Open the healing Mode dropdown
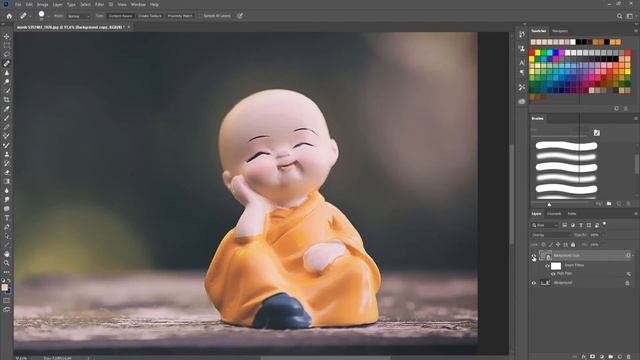This screenshot has height=360, width=640. (x=78, y=16)
